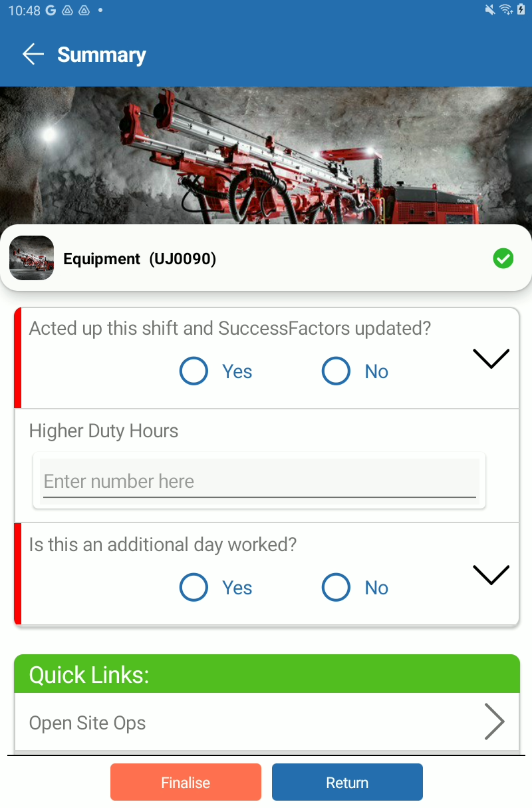The height and width of the screenshot is (808, 532).
Task: Tap the drill rig banner photo
Action: click(x=266, y=156)
